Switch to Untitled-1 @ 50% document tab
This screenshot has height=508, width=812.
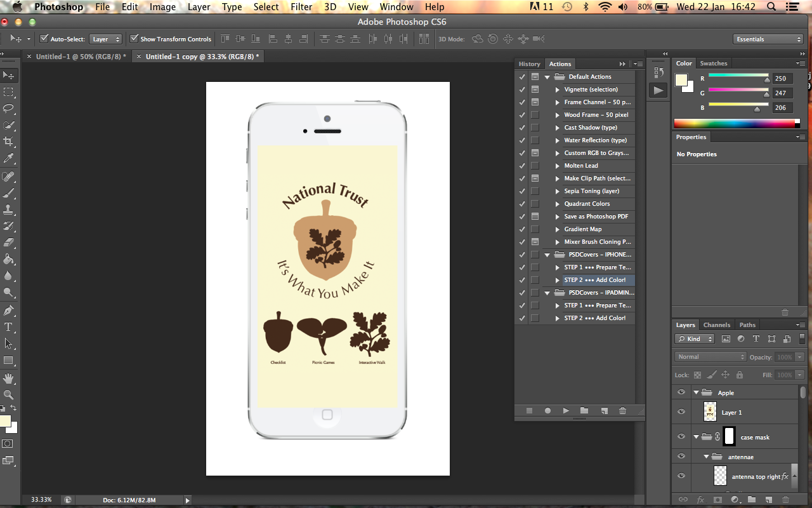click(80, 57)
